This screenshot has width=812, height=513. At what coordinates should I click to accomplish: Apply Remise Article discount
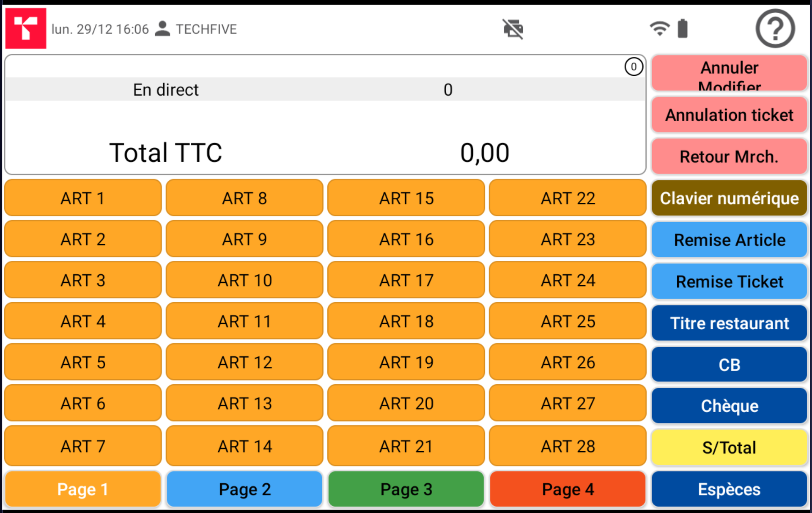729,240
